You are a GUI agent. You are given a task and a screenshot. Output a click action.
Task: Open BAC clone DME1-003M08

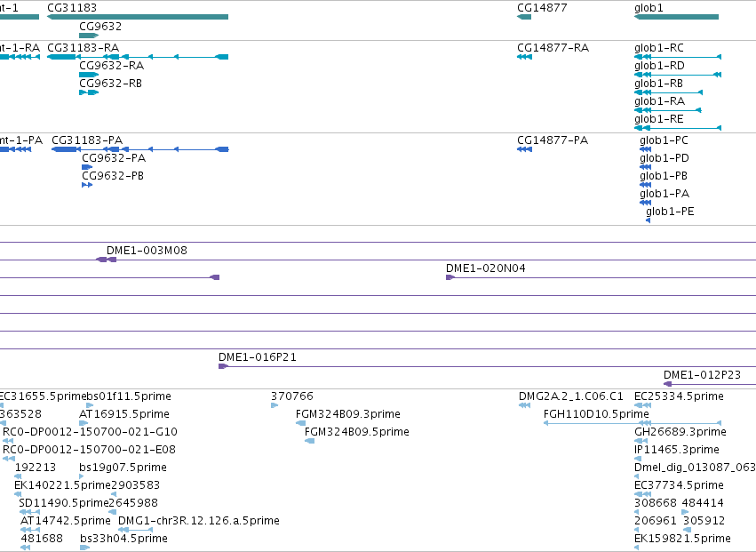pos(147,251)
